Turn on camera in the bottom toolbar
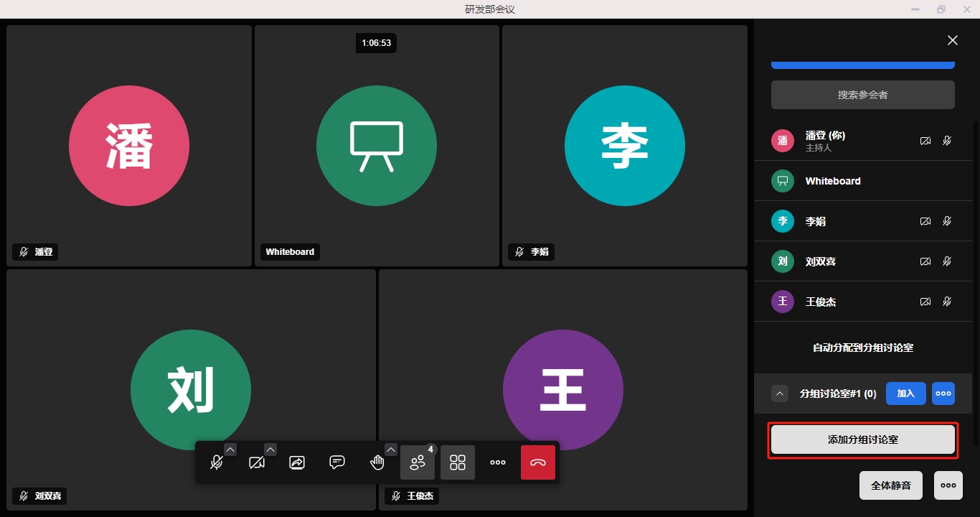The image size is (980, 517). pyautogui.click(x=256, y=462)
